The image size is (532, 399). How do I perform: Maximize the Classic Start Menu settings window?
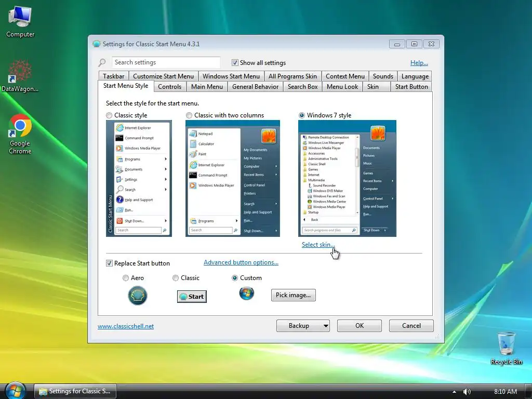click(414, 44)
